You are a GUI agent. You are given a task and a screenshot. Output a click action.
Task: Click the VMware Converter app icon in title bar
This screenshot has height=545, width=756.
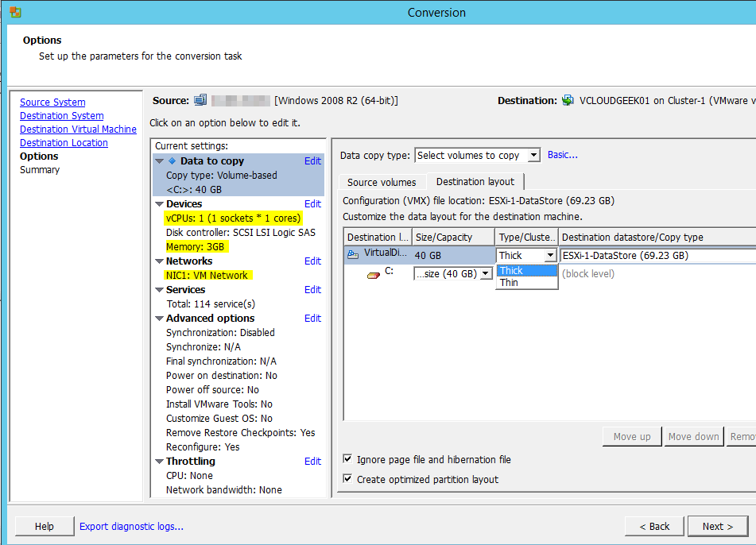(x=15, y=12)
